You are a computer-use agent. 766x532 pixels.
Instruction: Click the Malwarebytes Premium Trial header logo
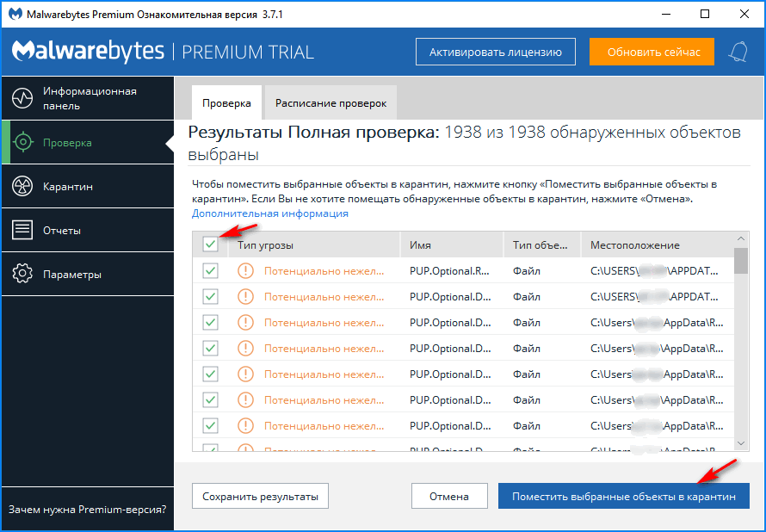click(162, 52)
